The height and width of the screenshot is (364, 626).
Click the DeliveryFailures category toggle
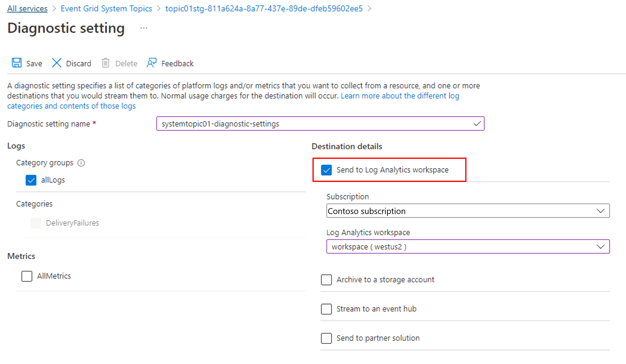point(36,223)
